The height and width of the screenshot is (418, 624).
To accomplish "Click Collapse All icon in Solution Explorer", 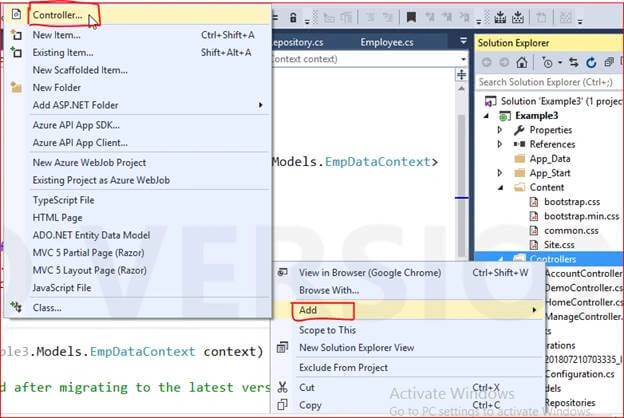I will pos(608,63).
